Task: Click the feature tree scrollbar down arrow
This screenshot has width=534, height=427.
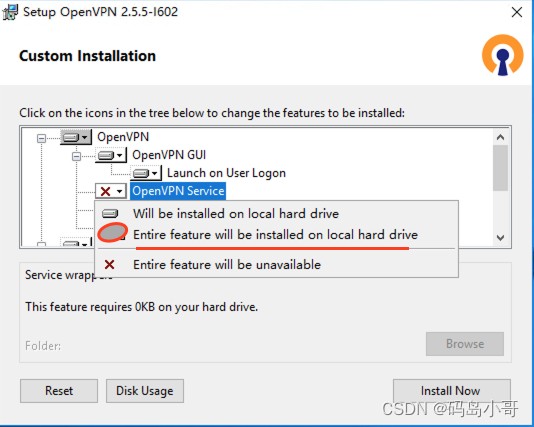Action: click(500, 237)
